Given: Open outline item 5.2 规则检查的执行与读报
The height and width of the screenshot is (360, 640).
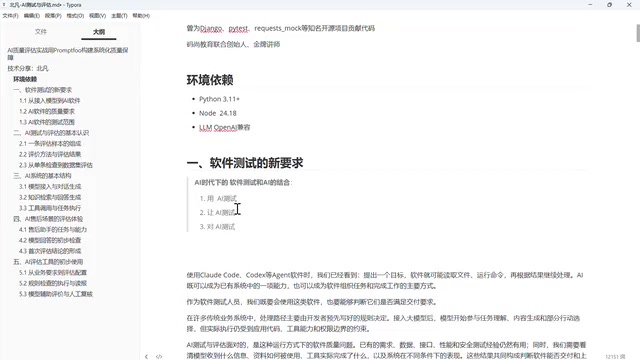Looking at the screenshot, I should coord(53,283).
